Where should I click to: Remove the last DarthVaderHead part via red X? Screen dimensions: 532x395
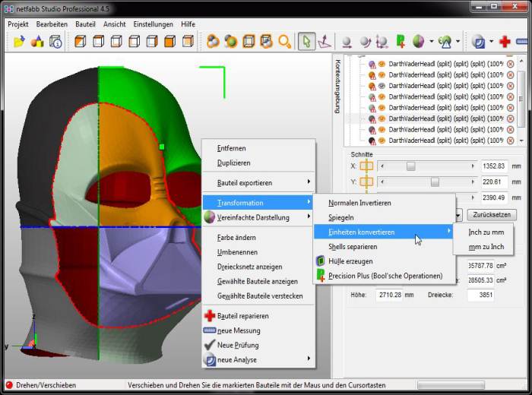[511, 141]
